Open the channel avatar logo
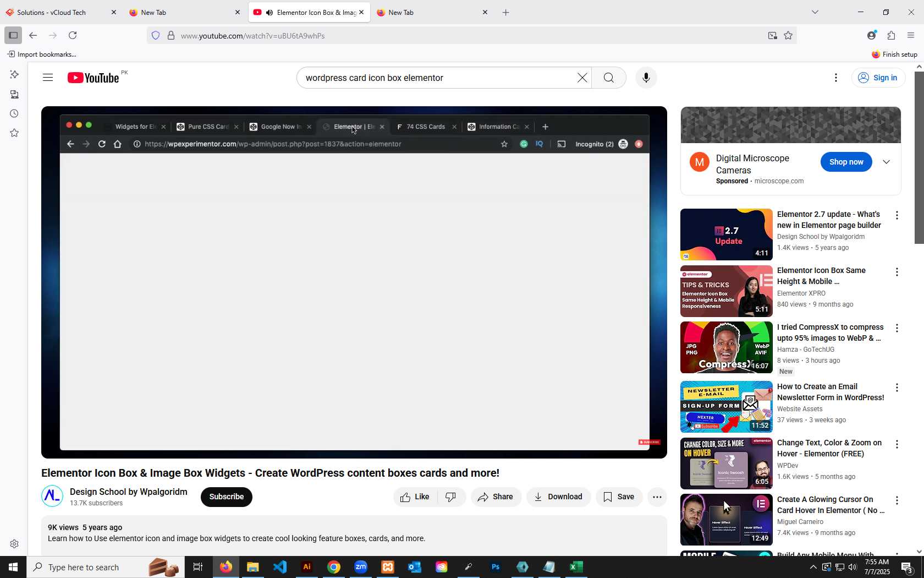 [52, 496]
